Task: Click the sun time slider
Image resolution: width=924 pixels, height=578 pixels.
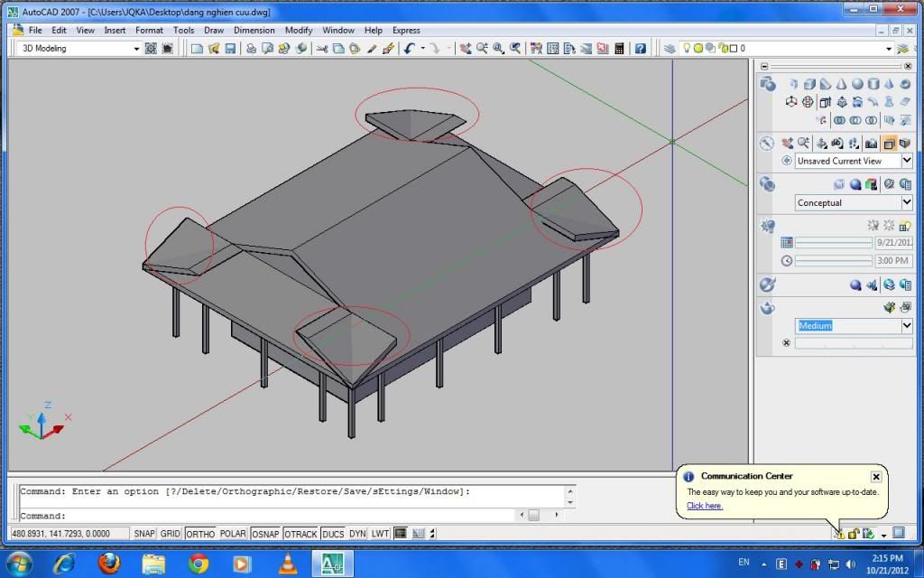Action: [x=833, y=261]
